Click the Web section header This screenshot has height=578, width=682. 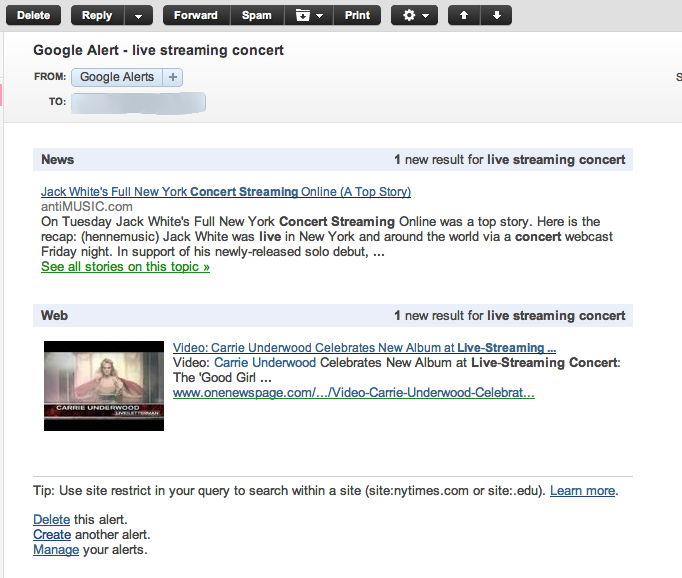(x=333, y=315)
